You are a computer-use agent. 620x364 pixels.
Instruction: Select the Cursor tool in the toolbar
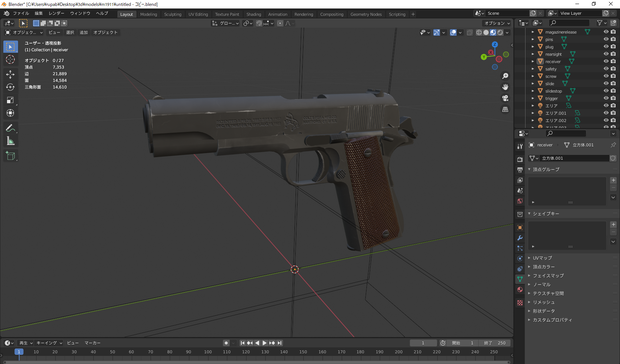coord(11,60)
